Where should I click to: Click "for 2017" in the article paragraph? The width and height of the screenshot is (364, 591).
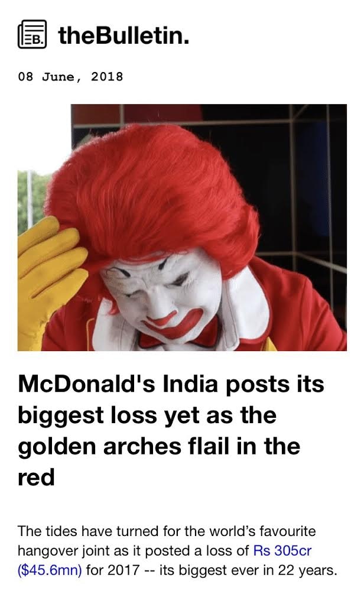pos(113,570)
